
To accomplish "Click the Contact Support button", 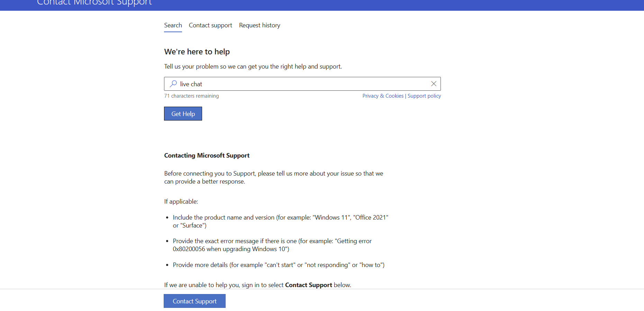I will pyautogui.click(x=194, y=301).
